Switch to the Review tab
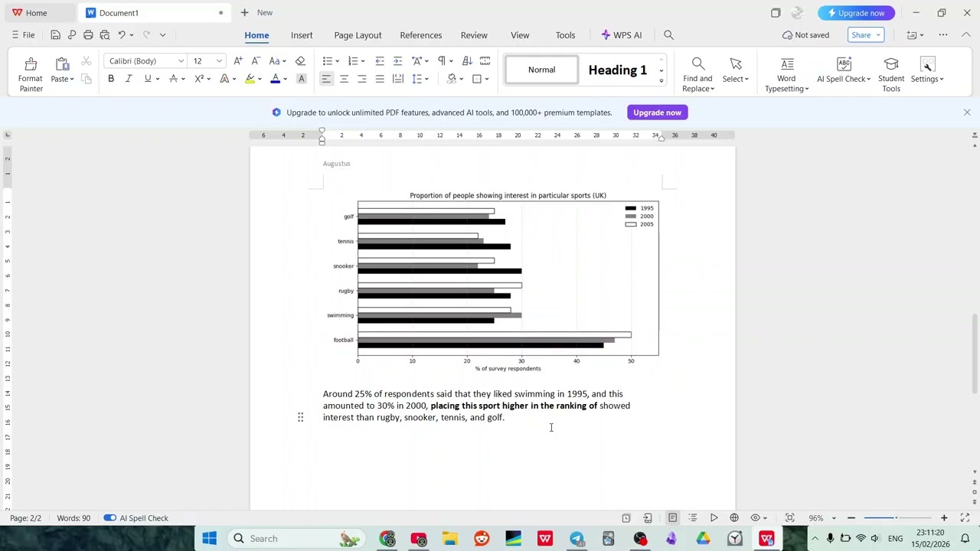980x551 pixels. click(x=474, y=35)
